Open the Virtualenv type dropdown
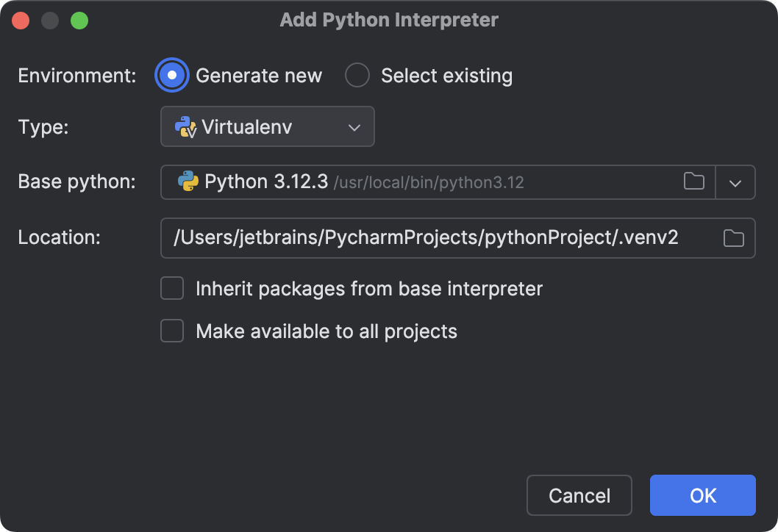778x532 pixels. 267,127
